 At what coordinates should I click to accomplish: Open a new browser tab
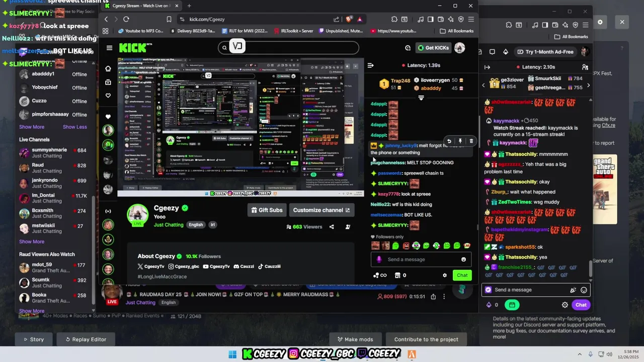[x=189, y=6]
